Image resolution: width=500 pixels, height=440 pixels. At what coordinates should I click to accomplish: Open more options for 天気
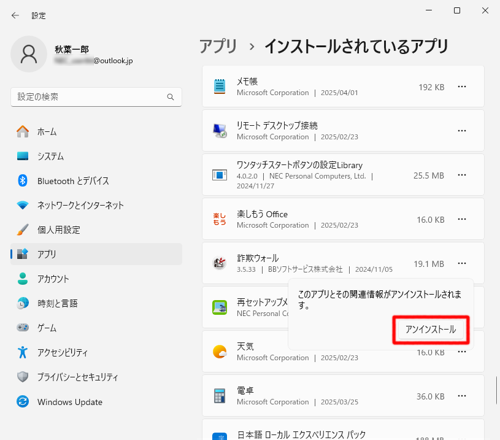coord(462,352)
